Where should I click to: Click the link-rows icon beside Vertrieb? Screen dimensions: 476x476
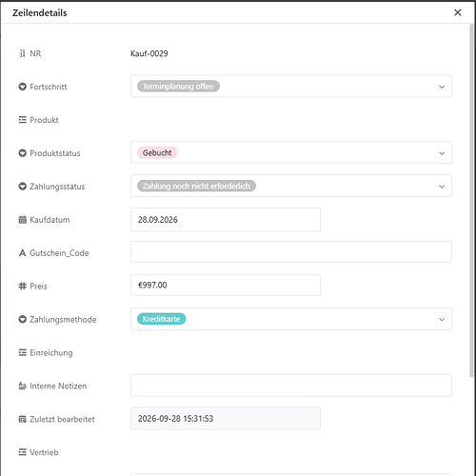pyautogui.click(x=22, y=452)
